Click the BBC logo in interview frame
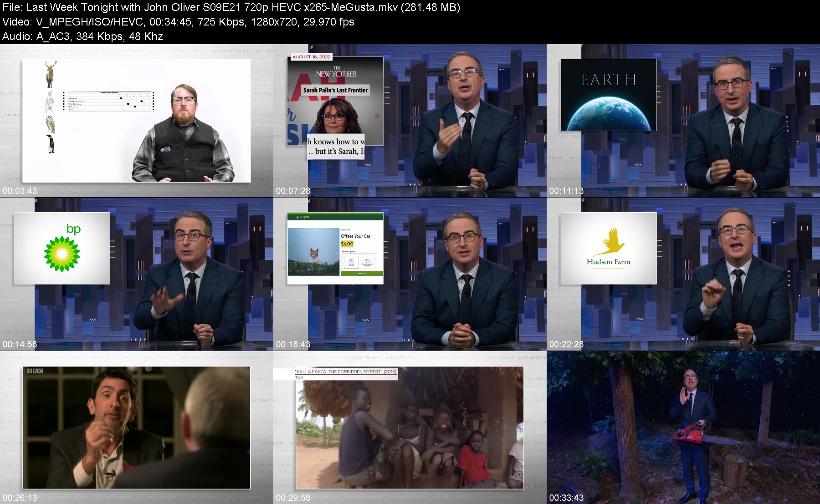The image size is (820, 504). point(35,371)
